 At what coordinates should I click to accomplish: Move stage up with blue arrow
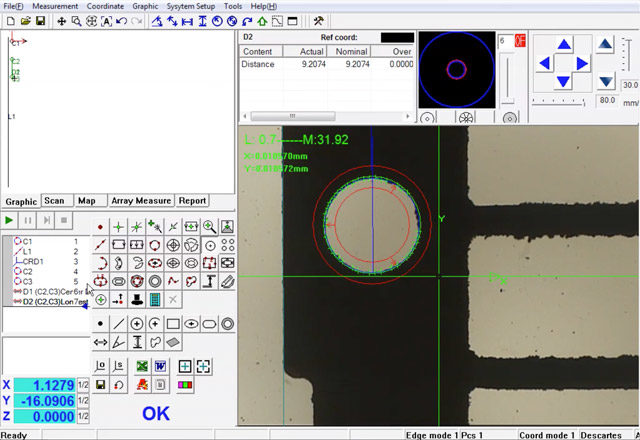(564, 44)
